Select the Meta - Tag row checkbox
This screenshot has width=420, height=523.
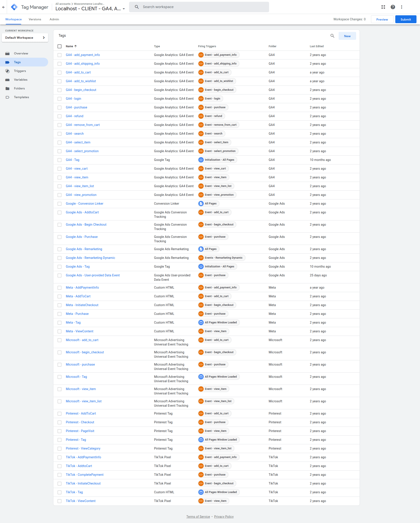click(x=59, y=323)
